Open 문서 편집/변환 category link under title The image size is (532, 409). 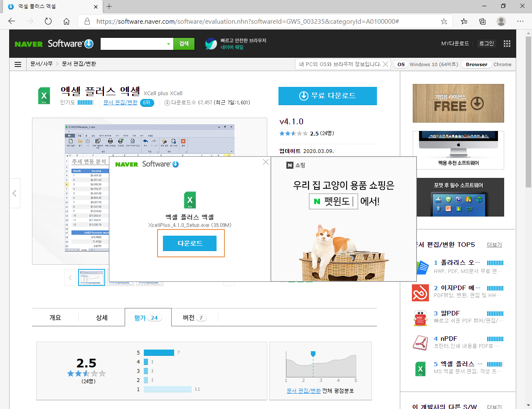point(121,102)
